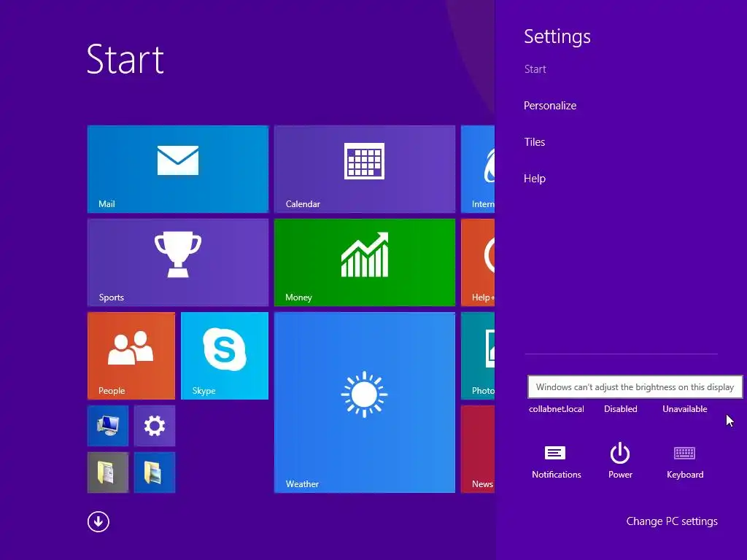Open the This PC computer tile
This screenshot has height=560, width=747.
108,426
